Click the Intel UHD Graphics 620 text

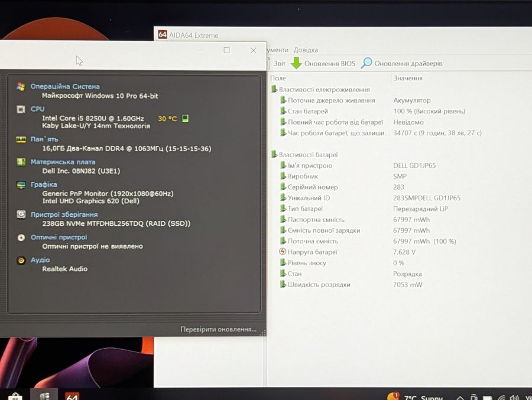[90, 201]
